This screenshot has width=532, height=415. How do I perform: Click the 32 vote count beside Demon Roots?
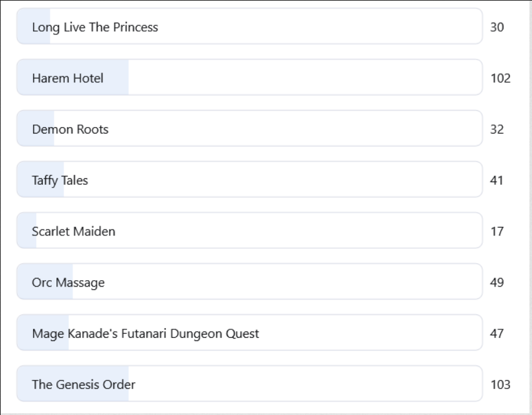(x=497, y=130)
